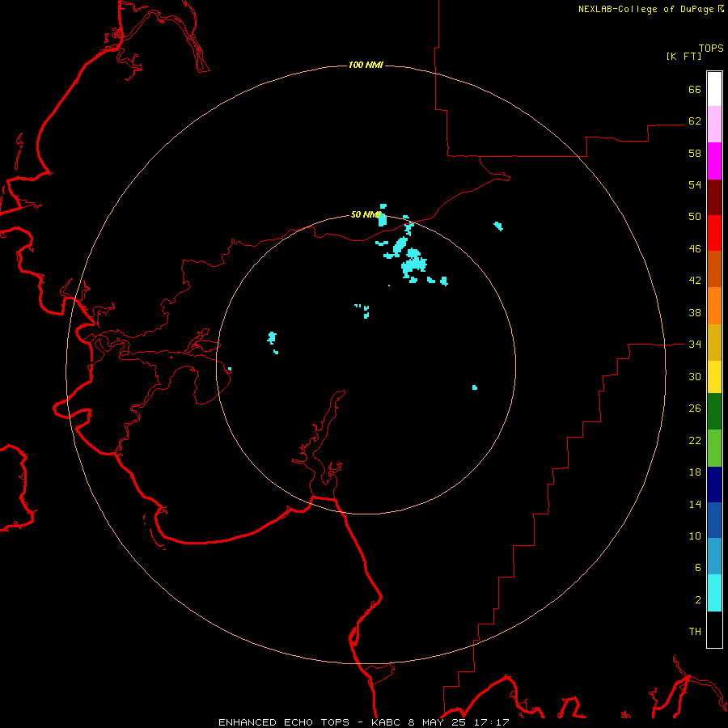Click the TH legend label

(695, 631)
